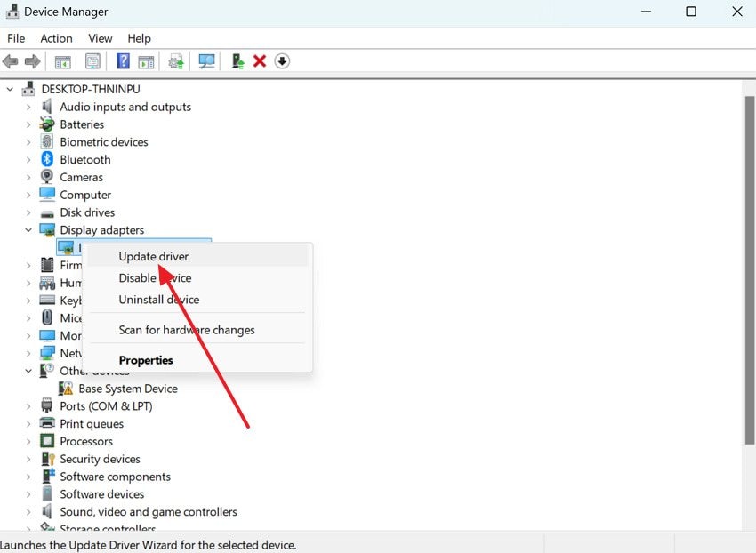Click the selected display adapter device icon
756x553 pixels.
(x=65, y=248)
